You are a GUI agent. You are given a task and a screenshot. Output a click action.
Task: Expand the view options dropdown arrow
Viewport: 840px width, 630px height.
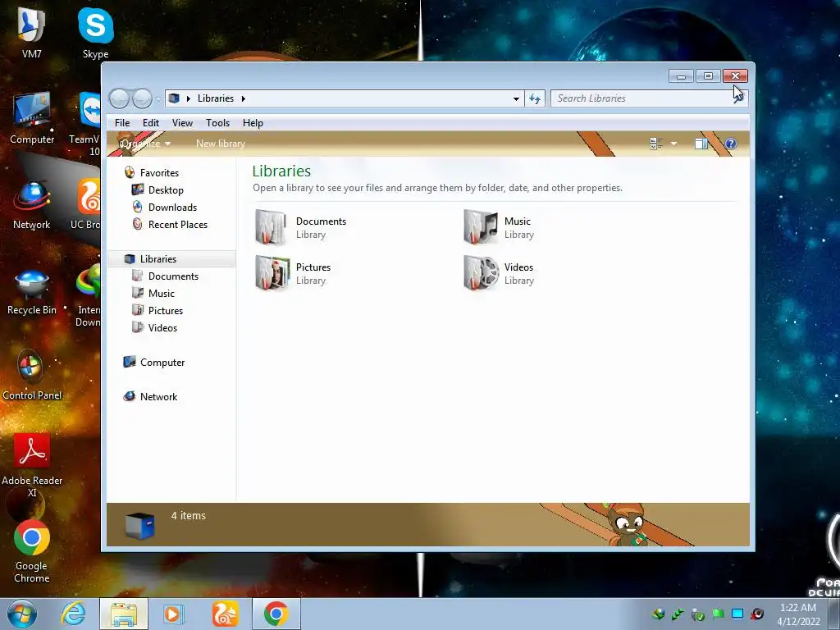tap(673, 144)
